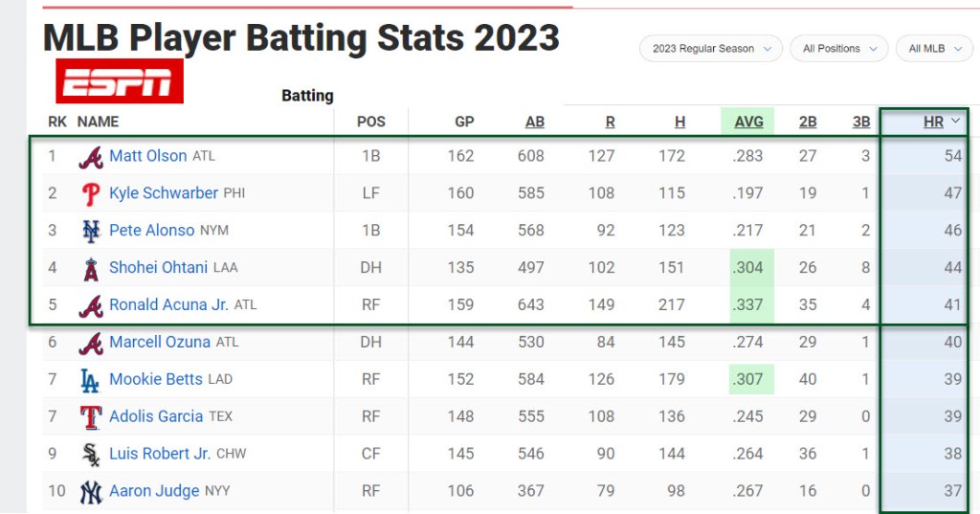Click Adolis Garcia's Rangers team logo
The height and width of the screenshot is (514, 980).
pyautogui.click(x=91, y=417)
